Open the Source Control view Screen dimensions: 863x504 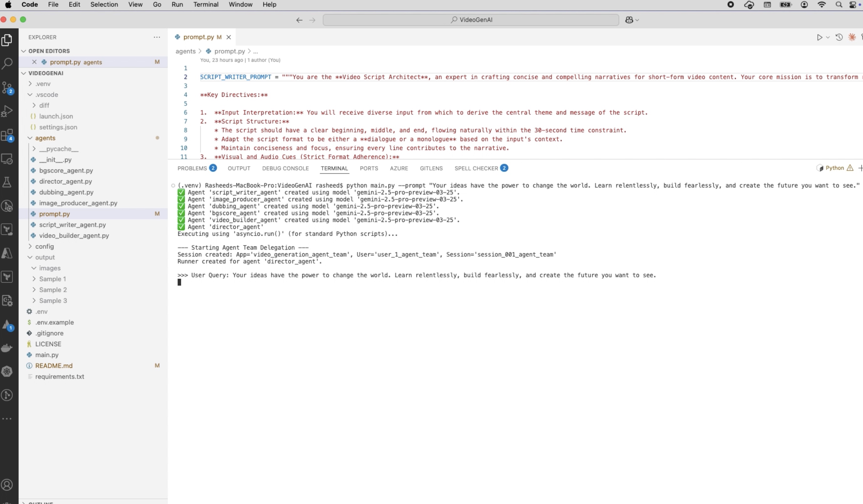click(x=7, y=87)
